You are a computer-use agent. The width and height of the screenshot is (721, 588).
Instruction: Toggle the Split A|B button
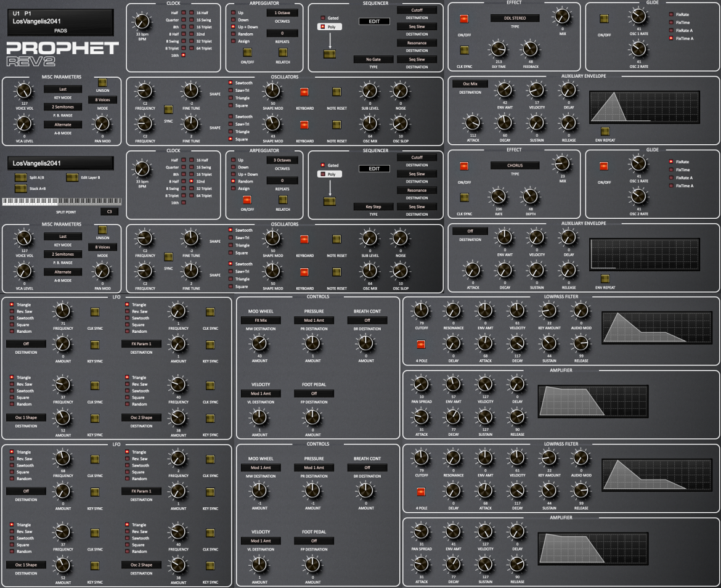click(21, 178)
